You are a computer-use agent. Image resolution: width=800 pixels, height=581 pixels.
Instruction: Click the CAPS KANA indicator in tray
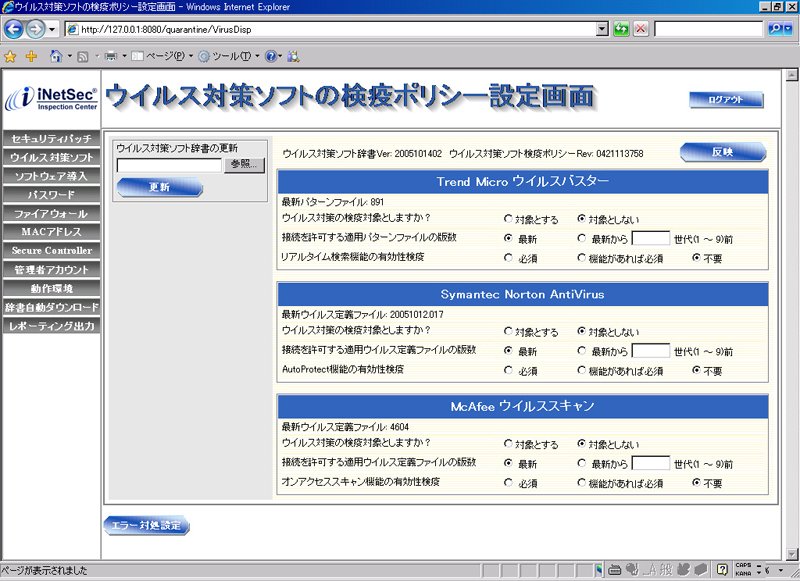click(x=743, y=569)
